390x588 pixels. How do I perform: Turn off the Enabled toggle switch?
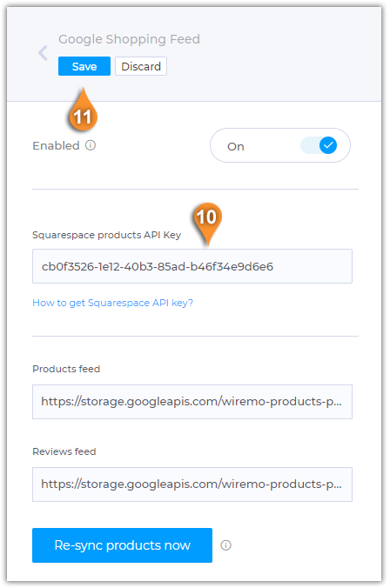coord(280,145)
